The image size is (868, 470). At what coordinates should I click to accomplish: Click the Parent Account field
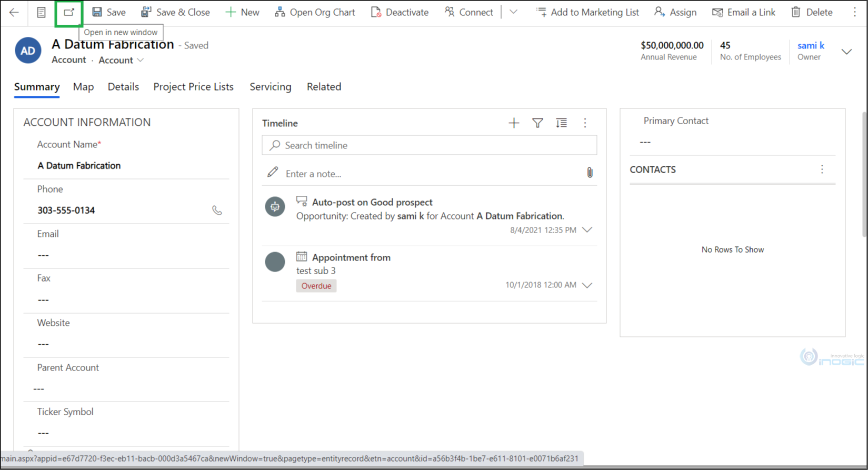126,389
